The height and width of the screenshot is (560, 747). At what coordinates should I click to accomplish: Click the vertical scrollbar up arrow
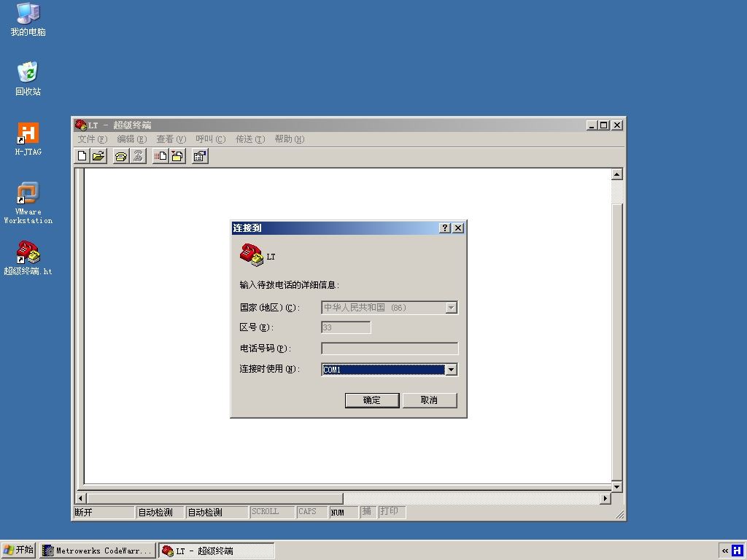(x=617, y=174)
